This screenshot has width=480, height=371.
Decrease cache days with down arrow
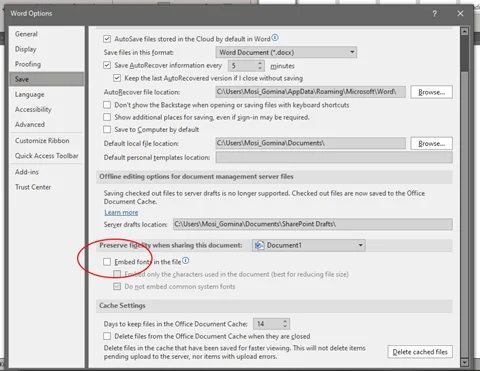pos(285,326)
